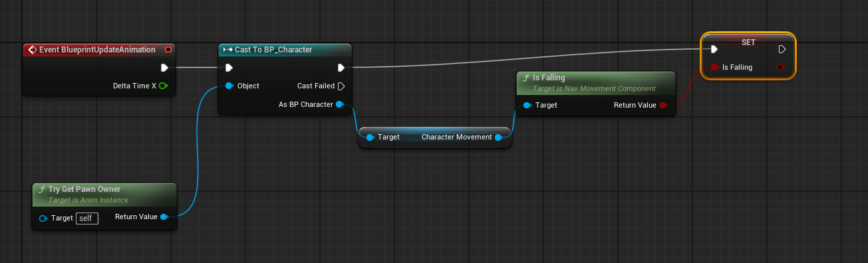Select the red delegate pin on Event node
The height and width of the screenshot is (263, 868).
[x=168, y=50]
